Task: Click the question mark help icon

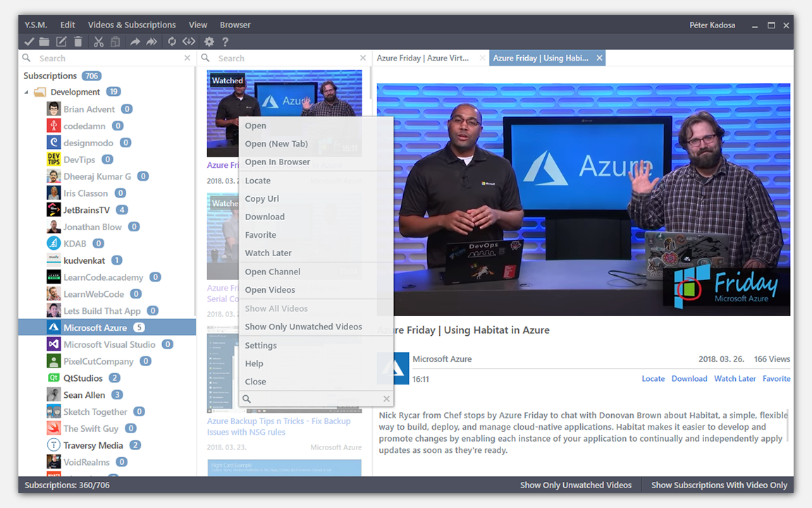Action: click(x=225, y=42)
